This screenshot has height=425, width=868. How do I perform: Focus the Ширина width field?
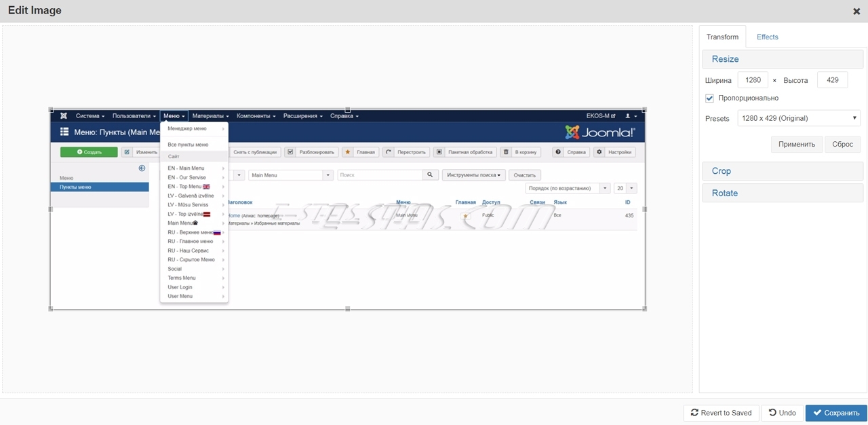[x=753, y=80]
